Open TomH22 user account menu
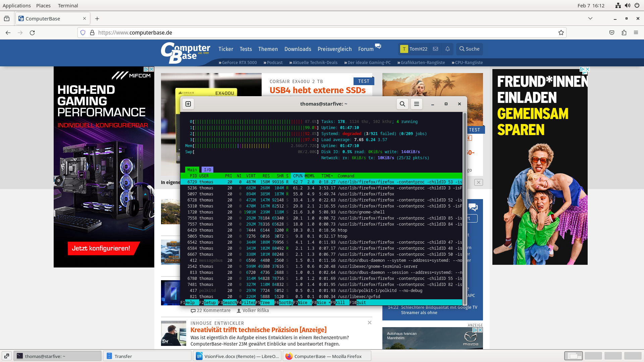644x362 pixels. [x=414, y=49]
